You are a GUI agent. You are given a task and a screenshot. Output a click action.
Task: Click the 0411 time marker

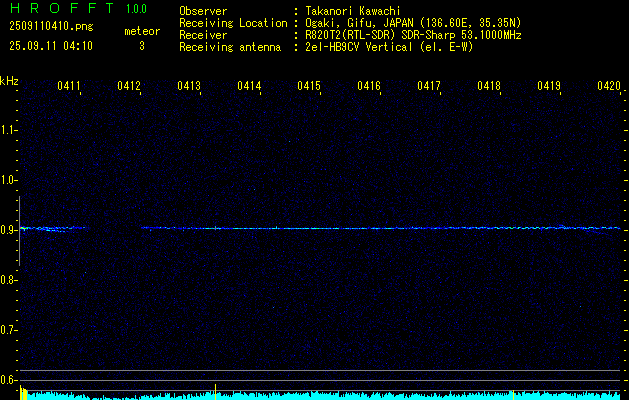click(69, 86)
